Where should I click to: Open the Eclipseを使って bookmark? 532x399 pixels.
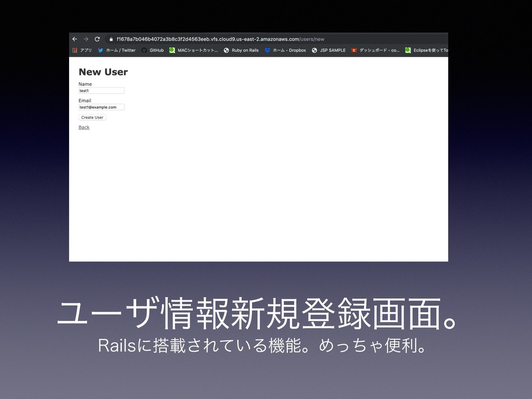(x=427, y=50)
